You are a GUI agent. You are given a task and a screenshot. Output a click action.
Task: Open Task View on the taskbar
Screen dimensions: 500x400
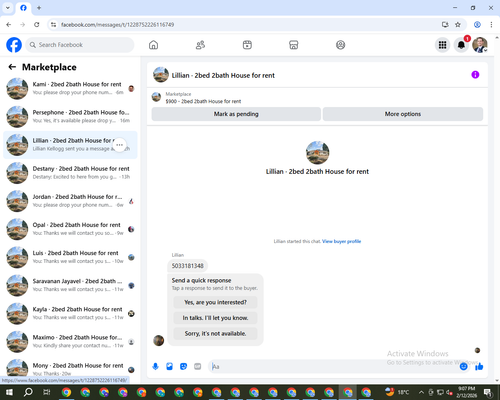(46, 392)
